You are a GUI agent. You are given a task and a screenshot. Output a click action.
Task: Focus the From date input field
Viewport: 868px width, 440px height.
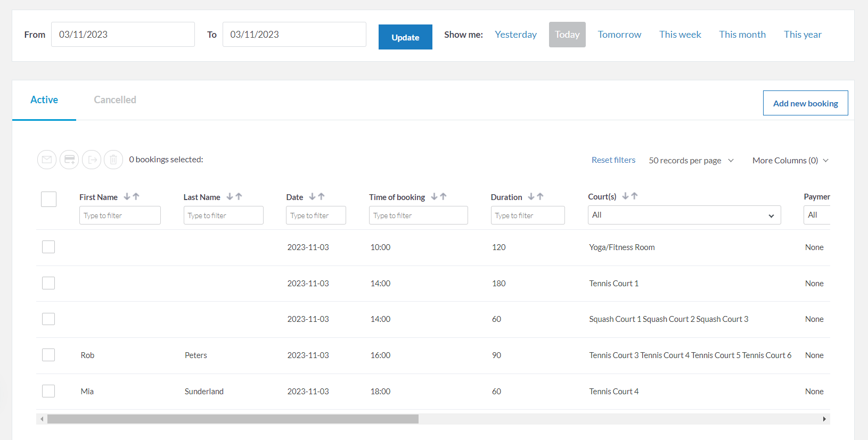123,35
